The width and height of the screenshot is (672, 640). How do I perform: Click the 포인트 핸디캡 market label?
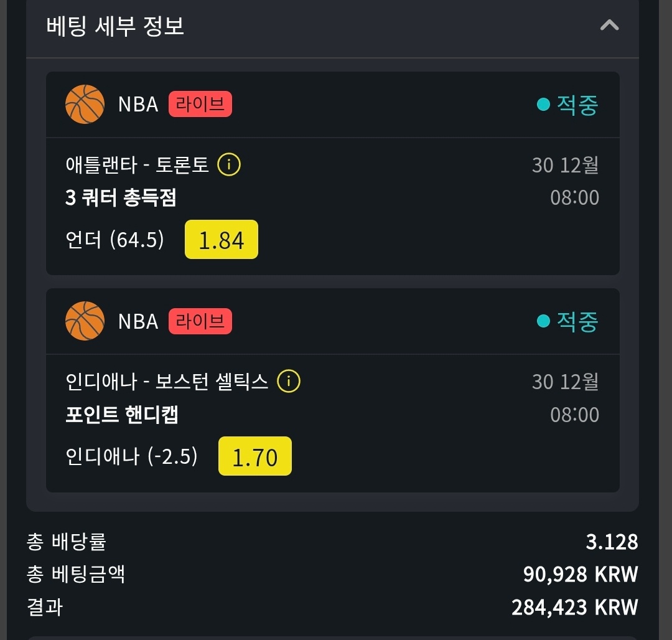tap(122, 415)
